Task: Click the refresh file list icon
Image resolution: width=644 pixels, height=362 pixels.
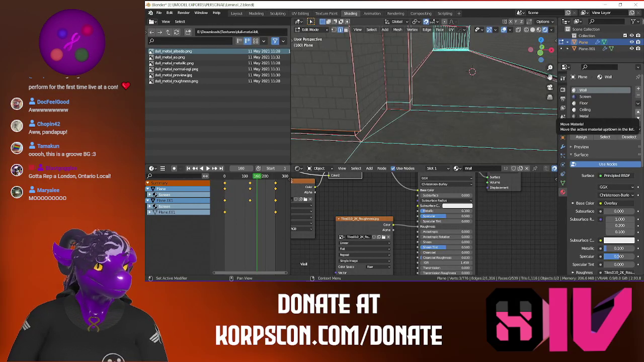Action: click(x=176, y=32)
